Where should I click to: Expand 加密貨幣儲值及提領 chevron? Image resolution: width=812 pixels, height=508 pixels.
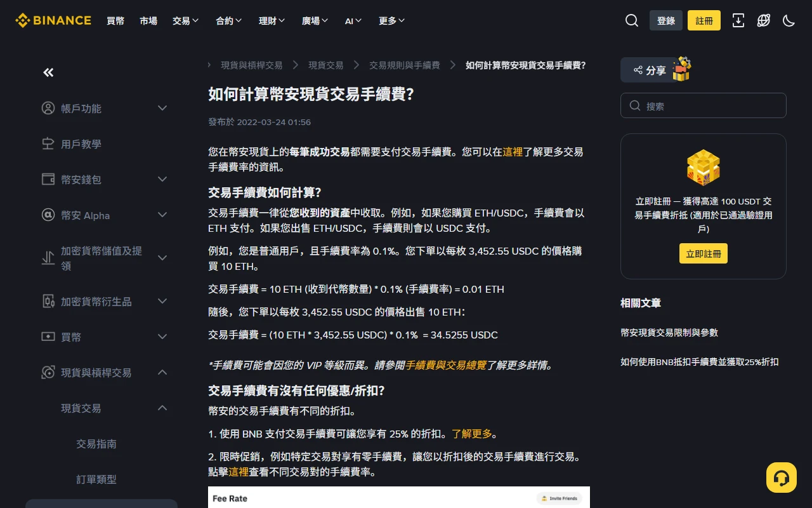(x=162, y=258)
